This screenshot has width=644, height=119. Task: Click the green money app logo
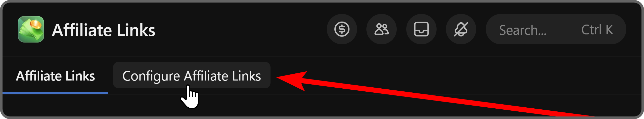[31, 29]
